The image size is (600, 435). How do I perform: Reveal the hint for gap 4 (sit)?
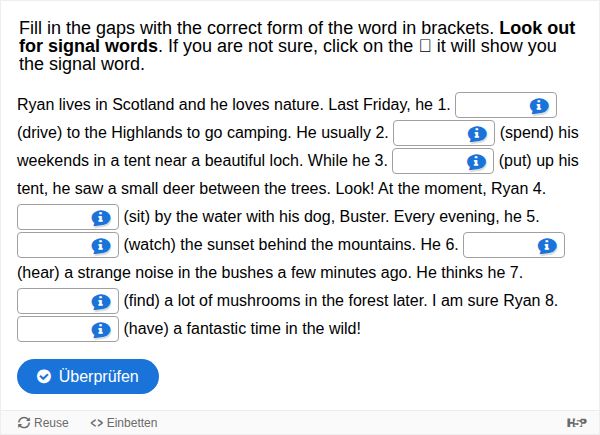click(x=101, y=217)
